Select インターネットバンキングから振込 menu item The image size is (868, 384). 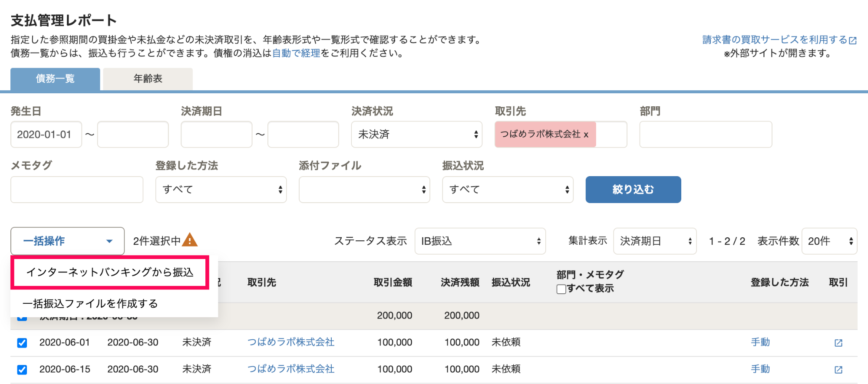click(x=110, y=272)
